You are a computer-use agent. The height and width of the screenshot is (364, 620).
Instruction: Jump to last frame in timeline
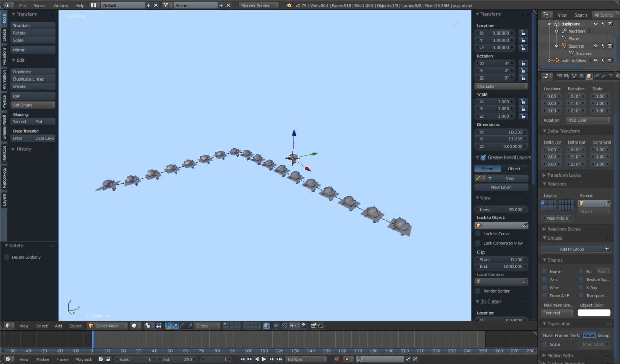click(x=279, y=359)
